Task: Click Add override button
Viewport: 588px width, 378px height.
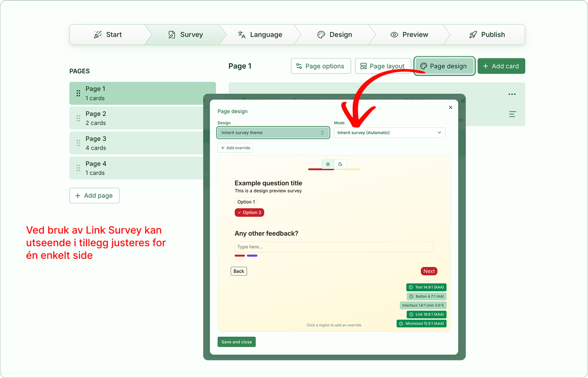Action: pyautogui.click(x=235, y=148)
